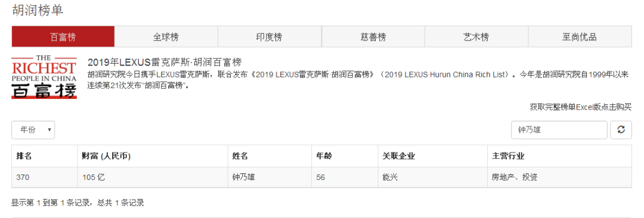This screenshot has width=644, height=218.
Task: Click the search field containing 钟乃雄
Action: point(559,130)
